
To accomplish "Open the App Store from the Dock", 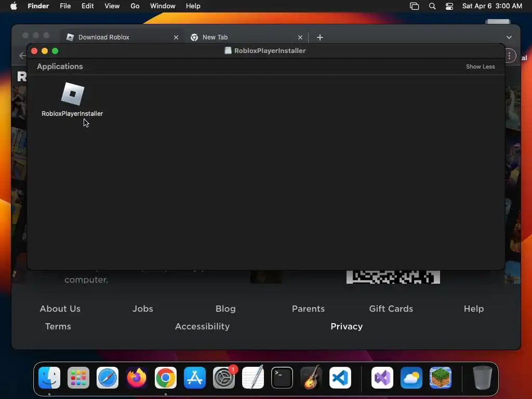I will tap(195, 378).
